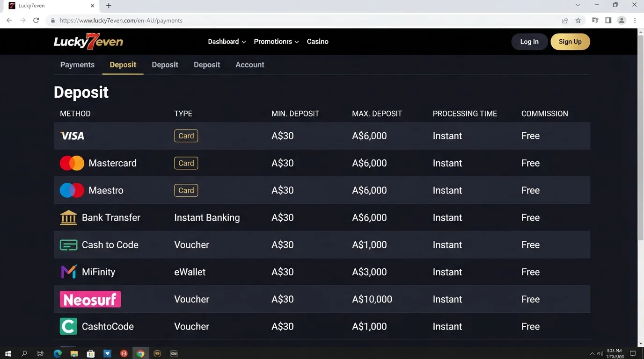The height and width of the screenshot is (359, 644).
Task: Click the padlock site info icon
Action: point(52,21)
